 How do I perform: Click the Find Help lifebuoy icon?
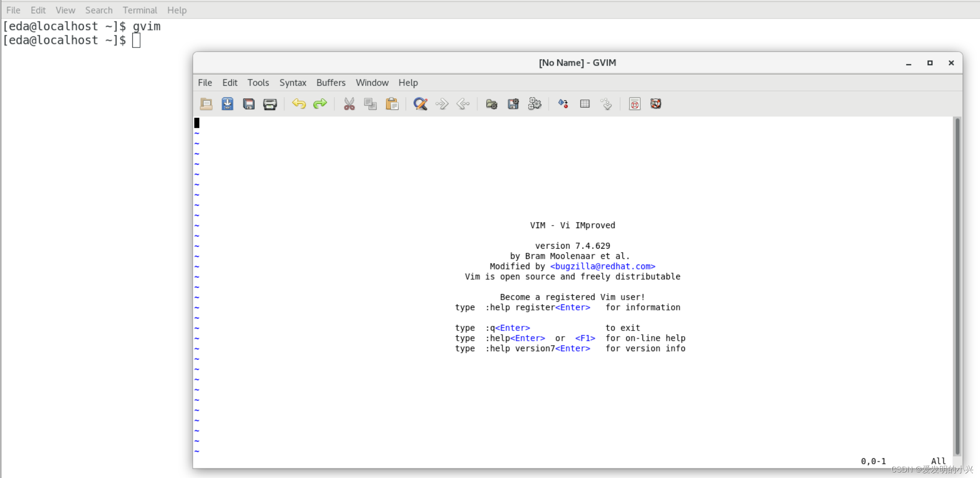coord(656,104)
